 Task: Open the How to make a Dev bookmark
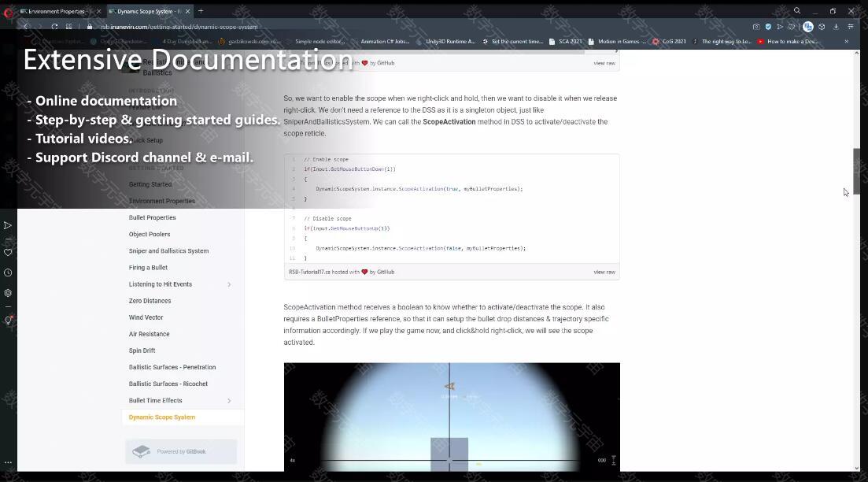788,42
